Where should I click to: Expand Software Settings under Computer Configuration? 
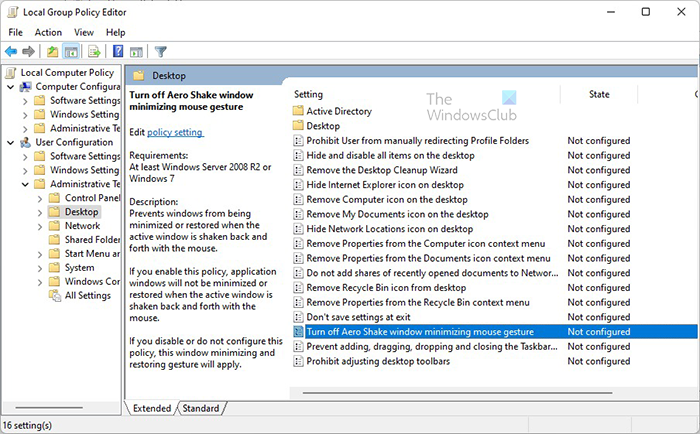click(x=25, y=101)
